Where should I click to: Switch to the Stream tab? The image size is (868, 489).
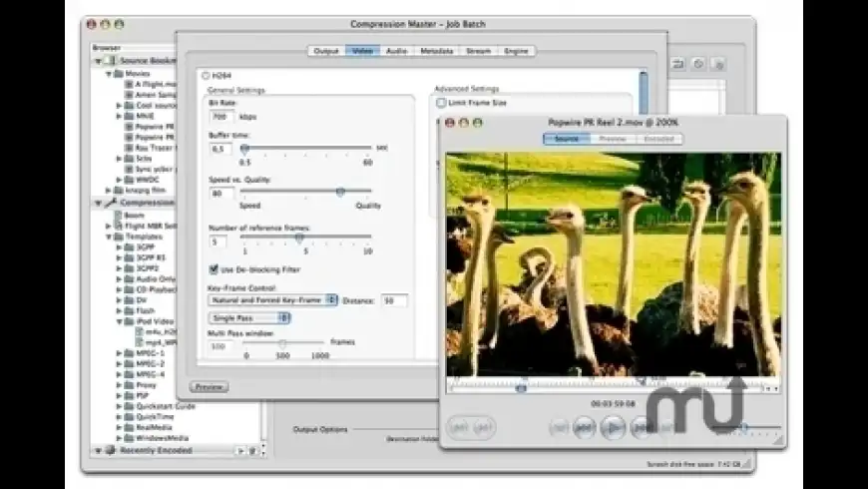[x=478, y=51]
